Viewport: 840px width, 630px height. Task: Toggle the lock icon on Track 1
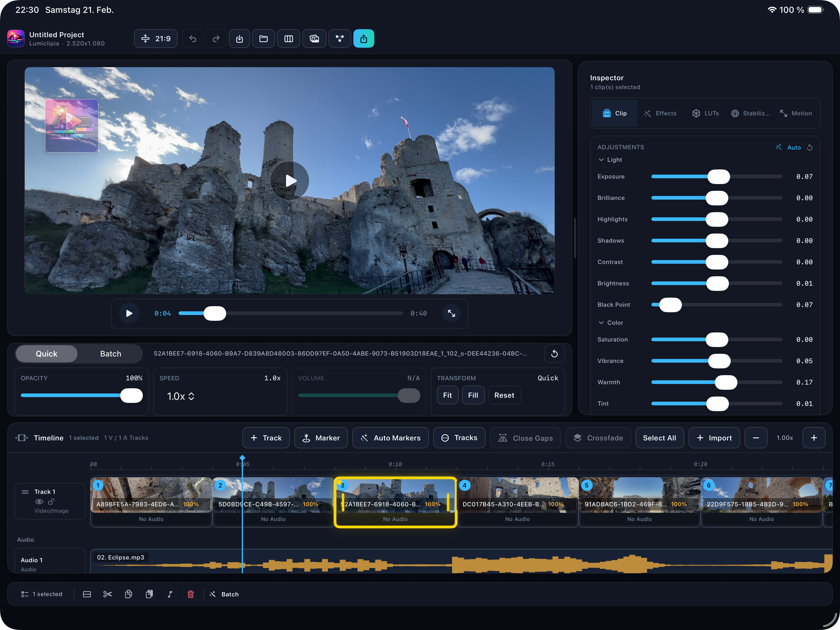point(52,501)
